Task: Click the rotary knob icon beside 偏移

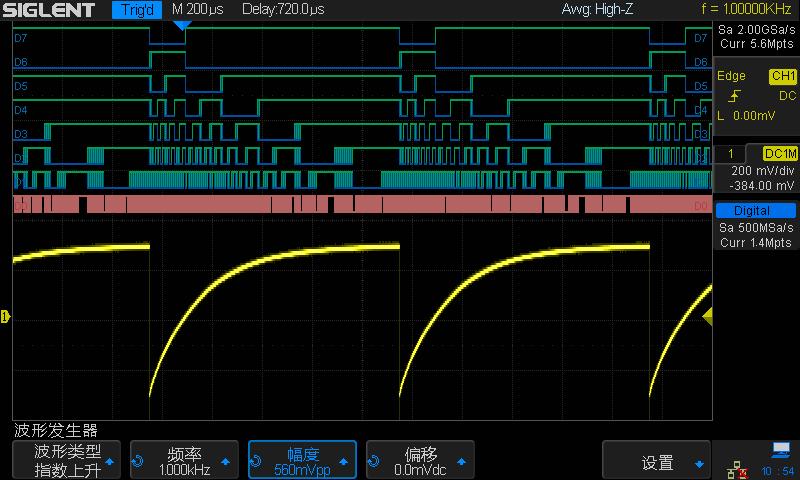Action: [375, 462]
